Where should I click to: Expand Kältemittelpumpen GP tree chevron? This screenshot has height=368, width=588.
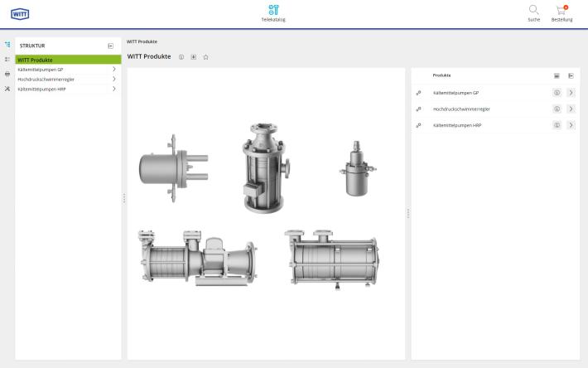tap(114, 69)
